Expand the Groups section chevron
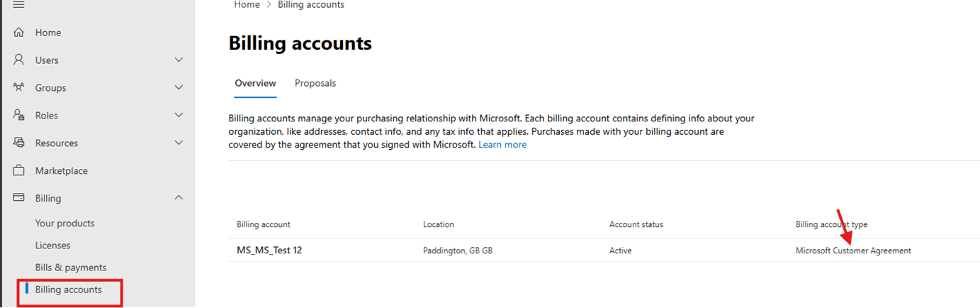Screen dimensions: 980x308 pyautogui.click(x=179, y=88)
